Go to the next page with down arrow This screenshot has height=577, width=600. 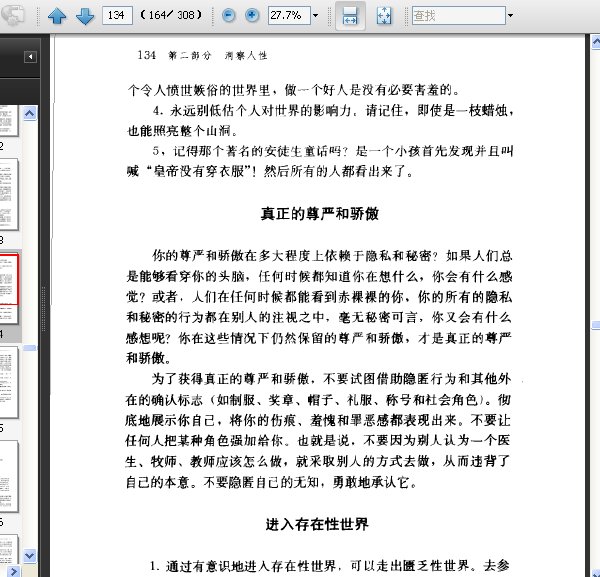coord(85,16)
